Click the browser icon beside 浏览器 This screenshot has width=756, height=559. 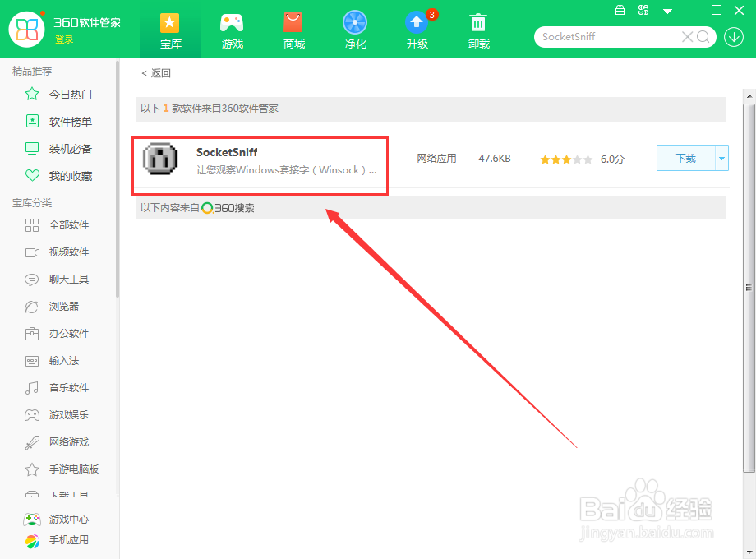pos(32,307)
